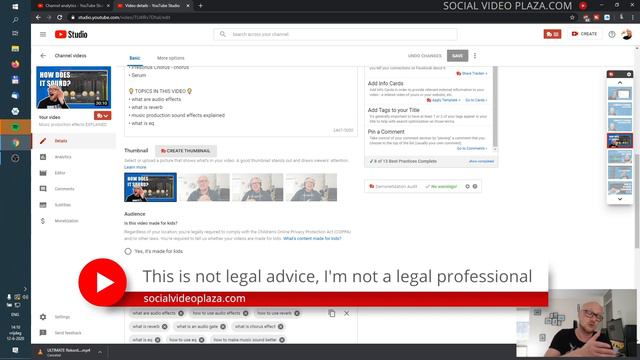Click the best practices panel scrollbar

tap(495, 107)
